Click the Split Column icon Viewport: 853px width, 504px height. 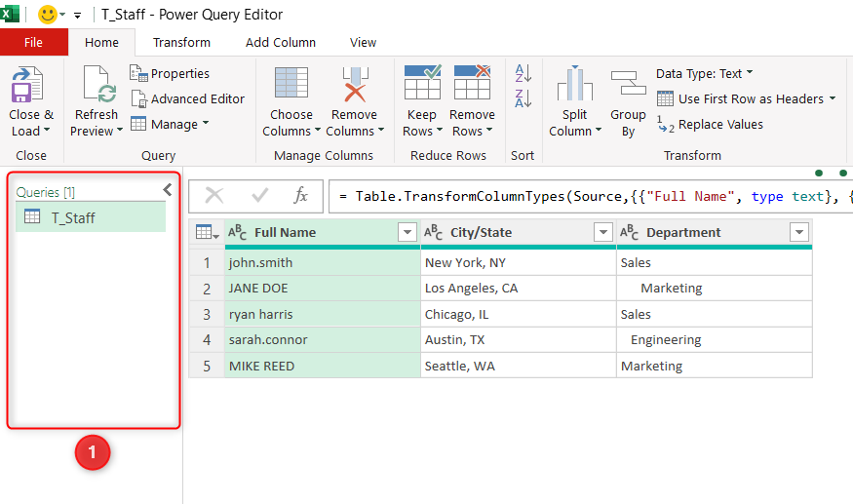tap(574, 83)
